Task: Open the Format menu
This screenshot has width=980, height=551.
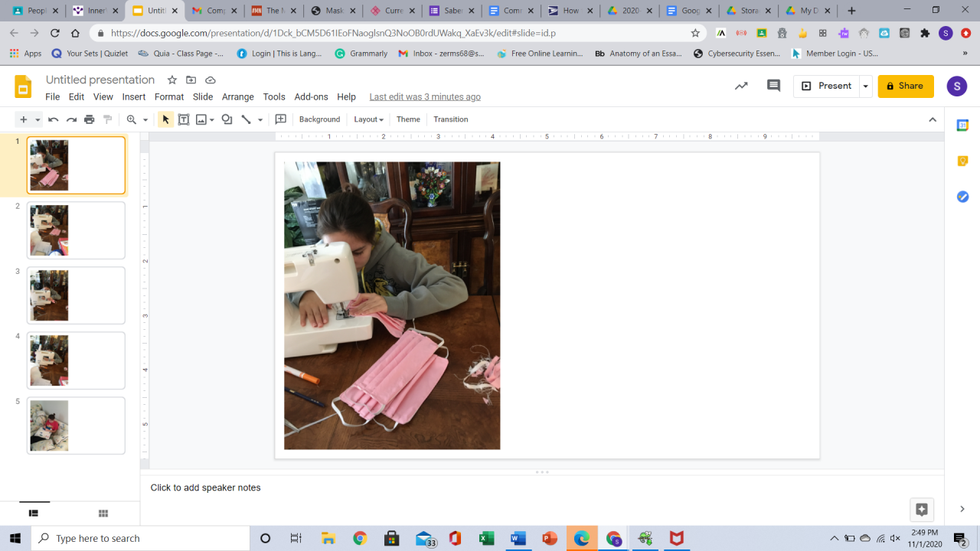Action: (169, 97)
